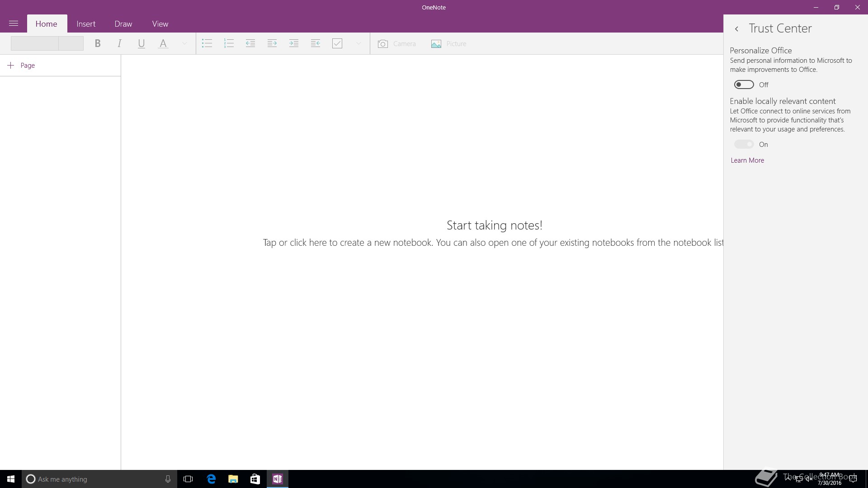Apply a numbered list
The width and height of the screenshot is (868, 488).
coord(229,43)
